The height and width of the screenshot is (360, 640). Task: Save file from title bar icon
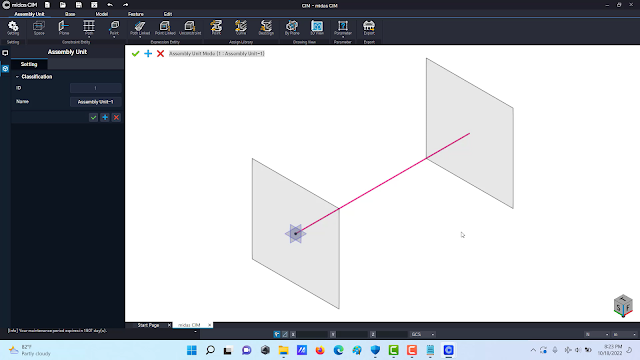tap(78, 5)
